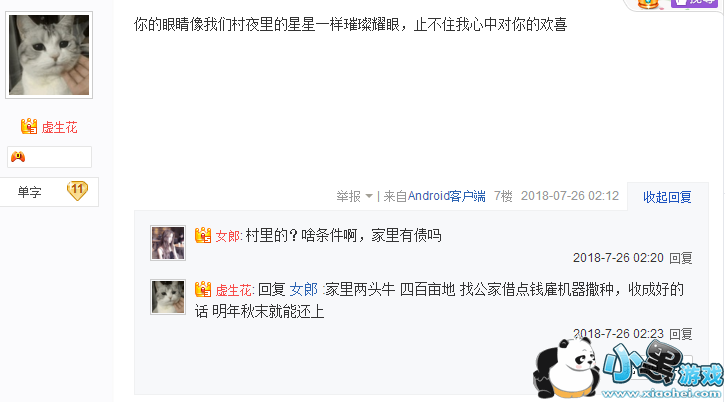Viewport: 725px width, 402px height.
Task: Open the Android客户端 link
Action: 447,196
